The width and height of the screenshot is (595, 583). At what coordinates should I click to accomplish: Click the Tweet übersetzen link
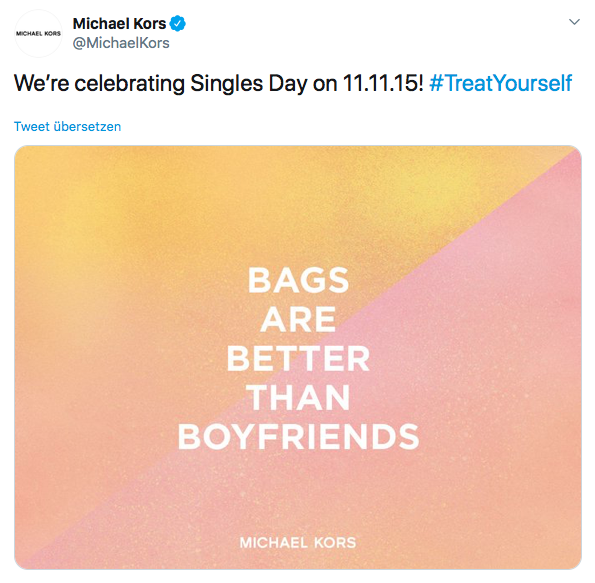pyautogui.click(x=68, y=126)
